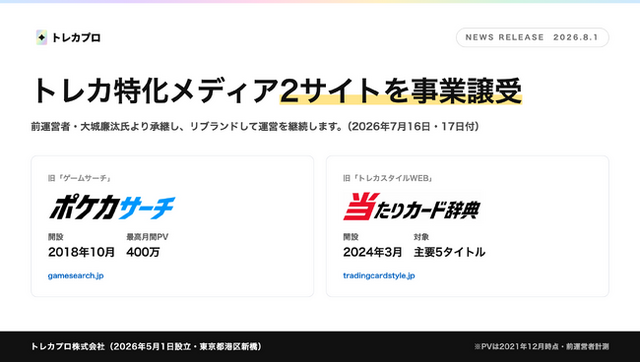Select the 2018年10月 launch date
The image size is (640, 362).
(81, 252)
